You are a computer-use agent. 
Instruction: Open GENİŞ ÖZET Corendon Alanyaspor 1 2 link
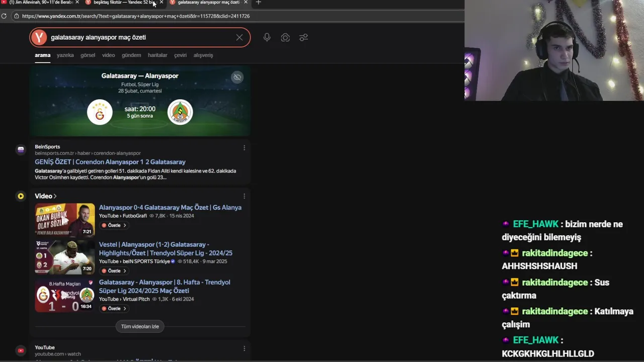click(110, 162)
